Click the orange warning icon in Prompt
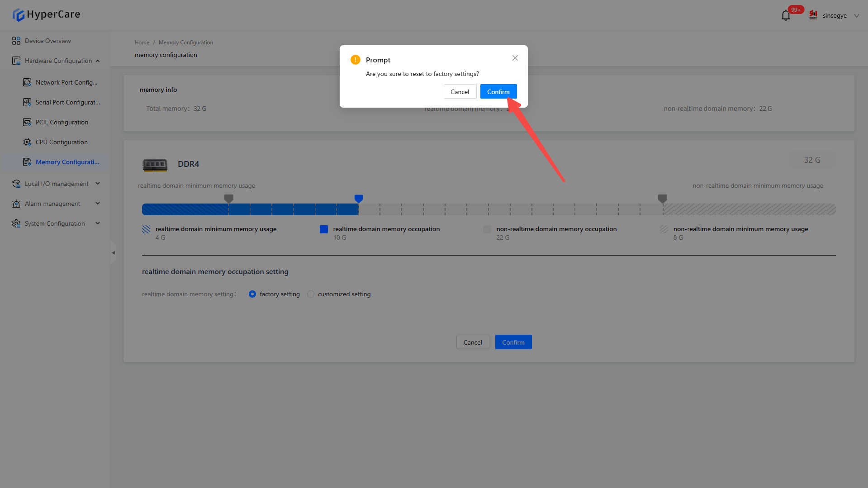This screenshot has width=868, height=488. 356,60
